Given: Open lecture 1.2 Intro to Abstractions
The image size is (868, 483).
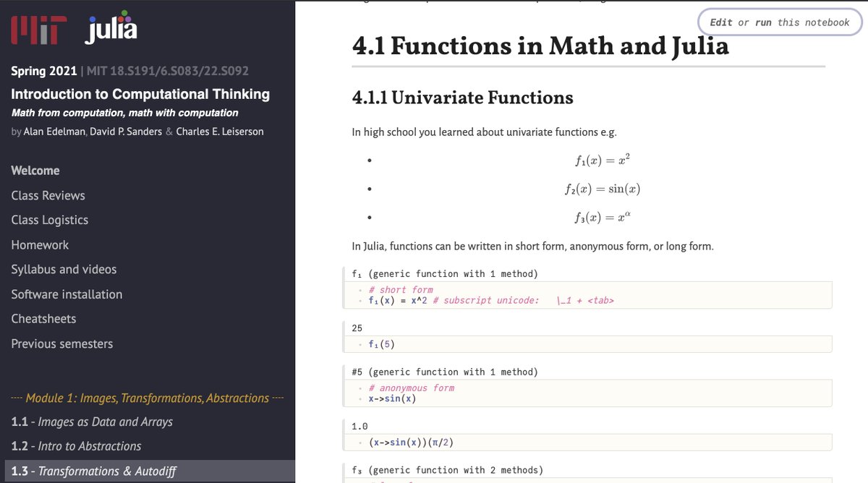Looking at the screenshot, I should [76, 446].
